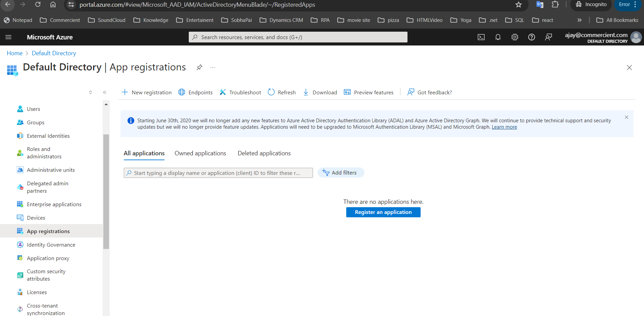644x316 pixels.
Task: Open the browser Extensions puzzle icon
Action: tap(555, 4)
